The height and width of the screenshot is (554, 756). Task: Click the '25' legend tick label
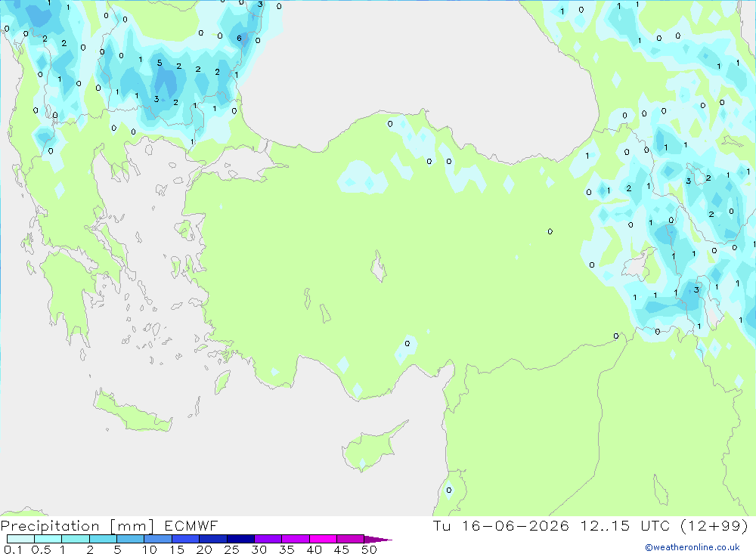(232, 549)
